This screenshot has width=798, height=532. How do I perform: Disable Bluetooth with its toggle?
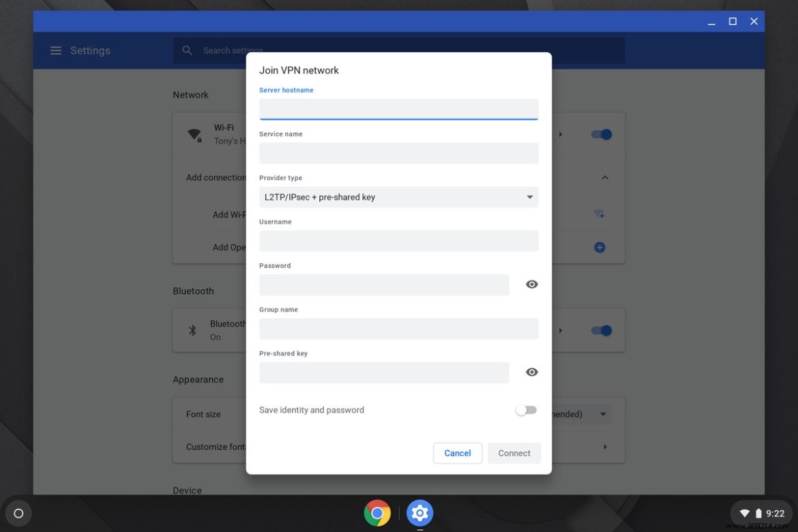pos(601,330)
